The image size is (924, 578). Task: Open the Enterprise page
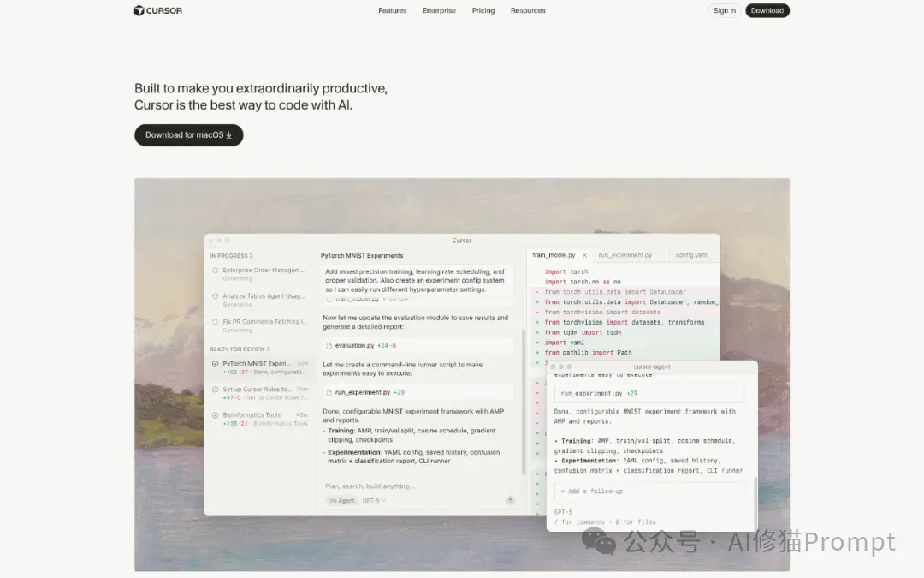click(439, 10)
